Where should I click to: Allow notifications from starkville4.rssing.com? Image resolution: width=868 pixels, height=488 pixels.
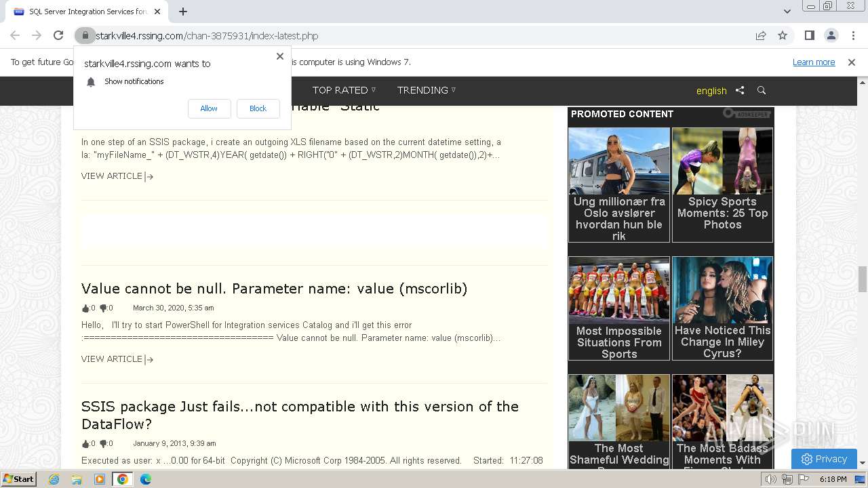pos(209,108)
